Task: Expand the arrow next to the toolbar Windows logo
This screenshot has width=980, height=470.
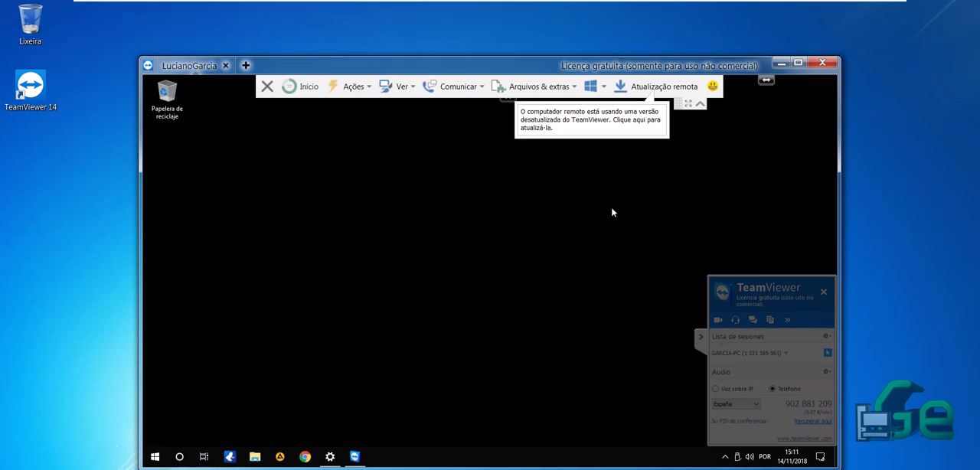Action: (604, 86)
